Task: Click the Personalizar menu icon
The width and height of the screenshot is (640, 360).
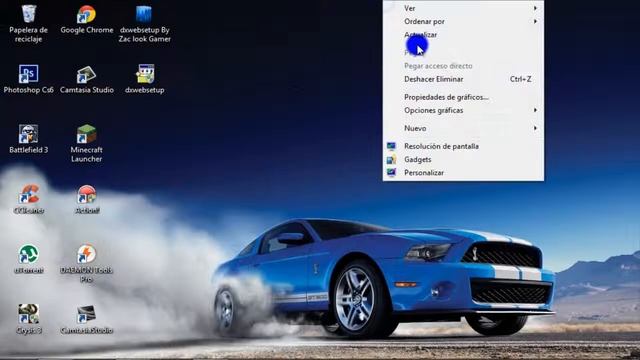Action: pyautogui.click(x=391, y=172)
